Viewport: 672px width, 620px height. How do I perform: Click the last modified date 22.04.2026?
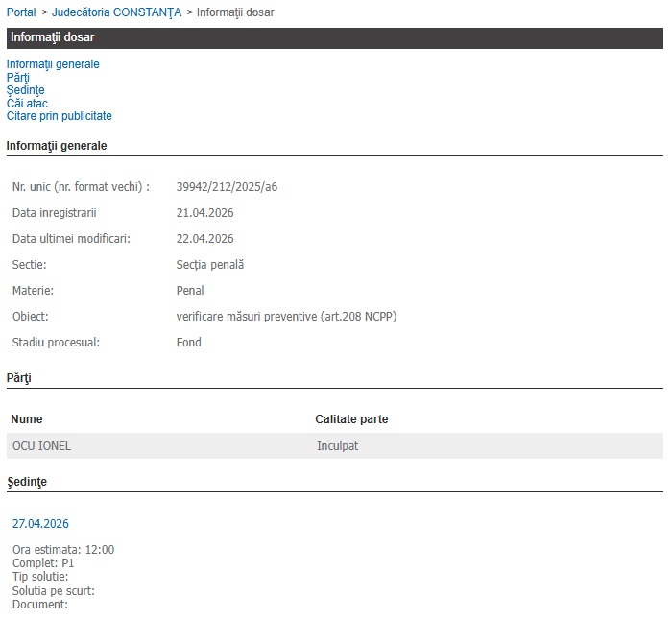coord(205,238)
